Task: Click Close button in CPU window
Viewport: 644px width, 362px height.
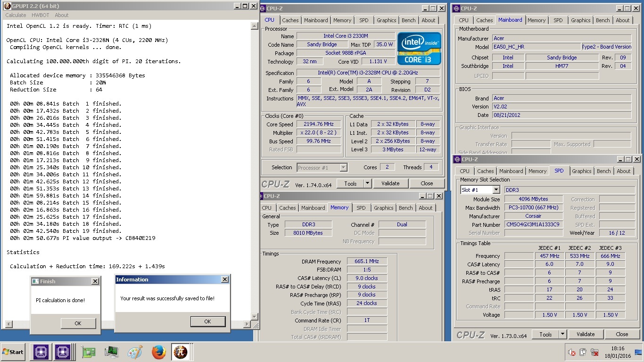Action: (427, 183)
